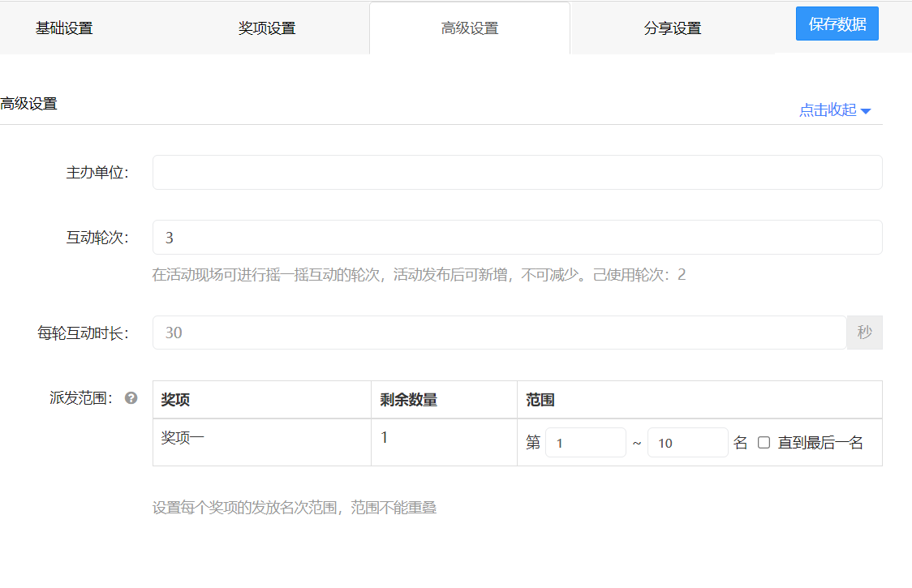This screenshot has width=912, height=588.
Task: Click the 主办单位 input field
Action: [517, 172]
